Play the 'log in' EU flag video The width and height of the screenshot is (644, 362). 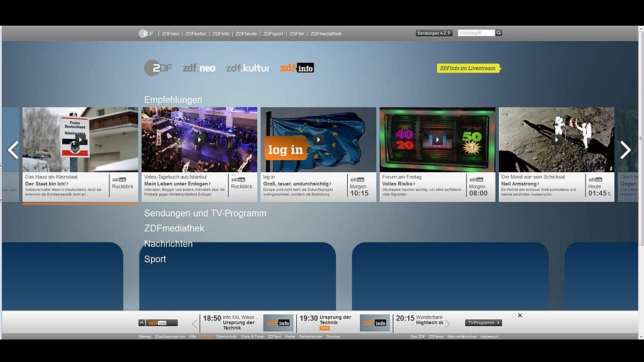[x=318, y=140]
